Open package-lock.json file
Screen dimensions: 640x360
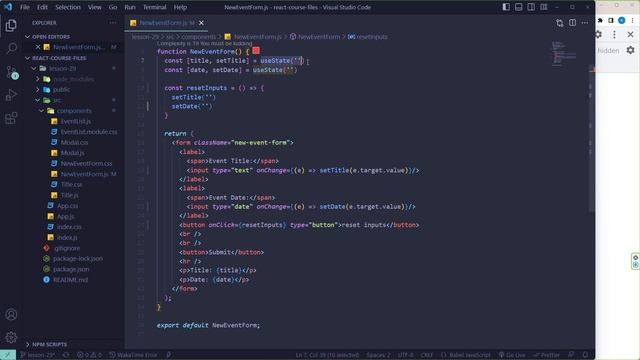pyautogui.click(x=78, y=258)
